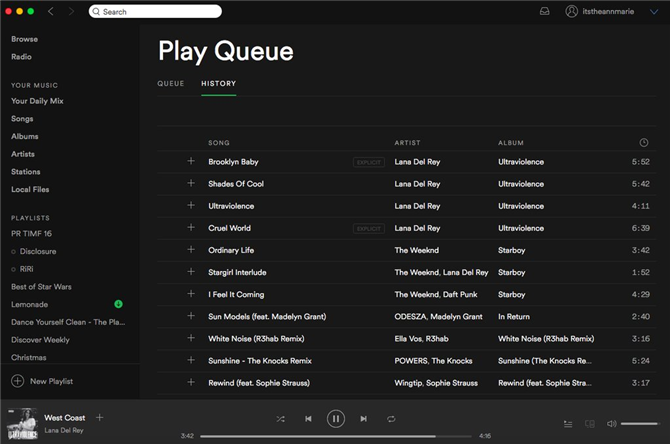
Task: Open the play queue icon
Action: (x=568, y=424)
